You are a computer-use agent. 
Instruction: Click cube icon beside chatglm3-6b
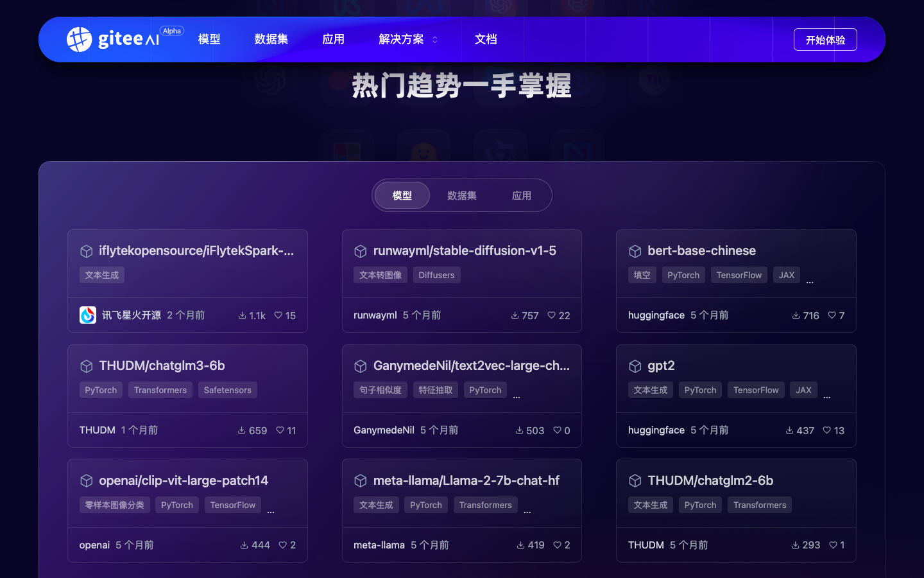[87, 366]
